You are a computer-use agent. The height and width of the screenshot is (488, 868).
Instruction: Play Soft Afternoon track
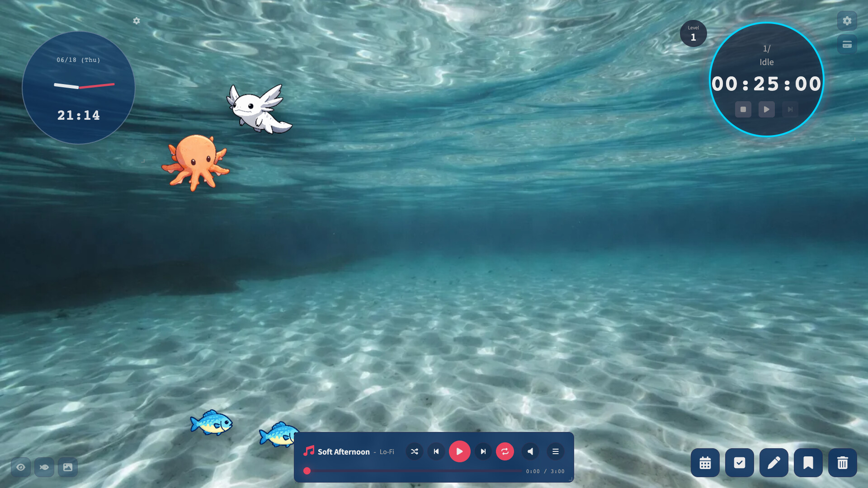click(460, 451)
